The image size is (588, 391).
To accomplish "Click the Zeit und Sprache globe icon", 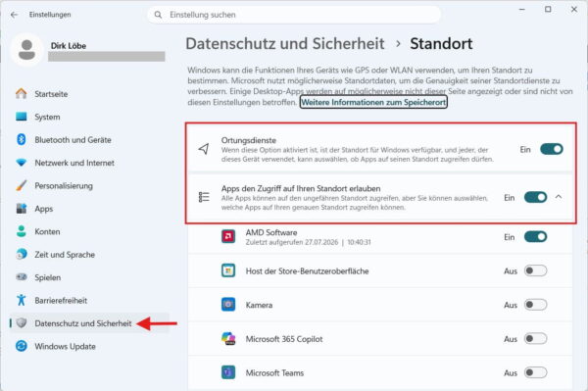I will (x=22, y=254).
